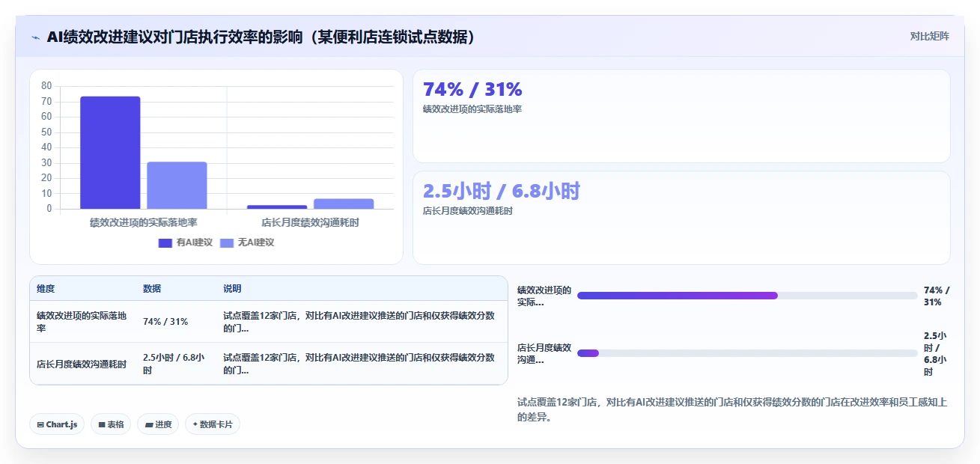Click the truncated progress label 店长月度绩效沟通…
Image resolution: width=980 pixels, height=464 pixels.
coord(544,354)
